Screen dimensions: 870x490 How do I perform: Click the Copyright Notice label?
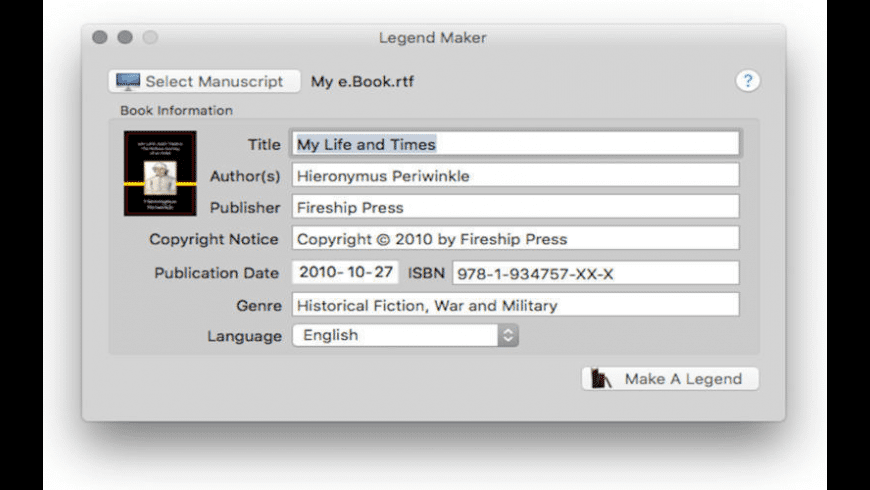tap(214, 239)
